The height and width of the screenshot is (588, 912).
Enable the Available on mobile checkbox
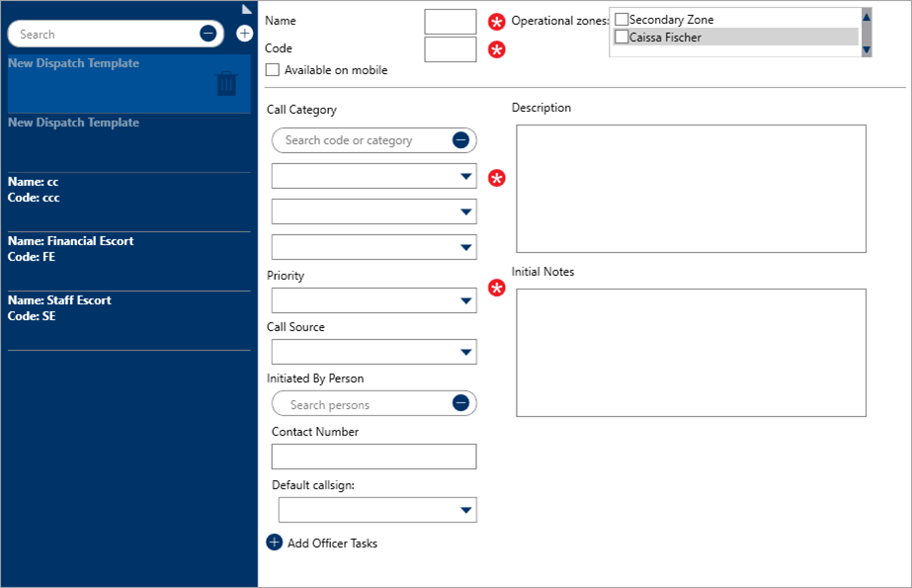tap(273, 70)
